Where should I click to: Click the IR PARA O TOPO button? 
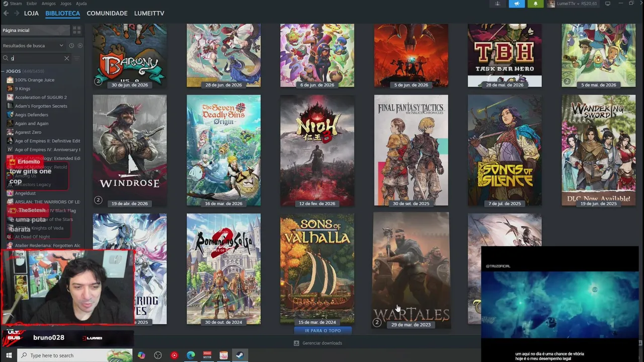click(323, 331)
